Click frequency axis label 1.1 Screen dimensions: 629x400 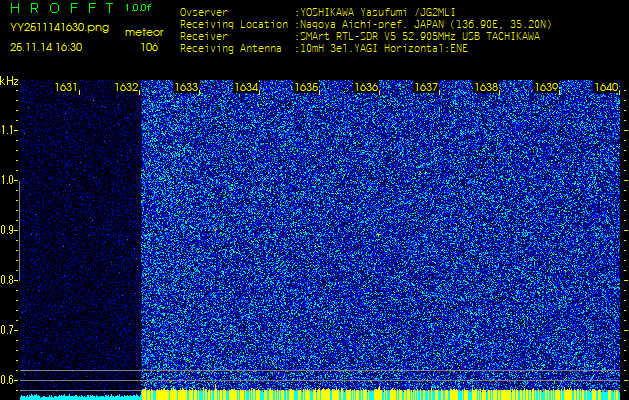[8, 130]
